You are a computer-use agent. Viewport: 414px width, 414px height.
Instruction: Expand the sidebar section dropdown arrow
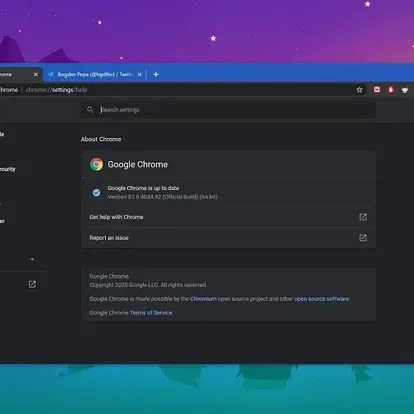pyautogui.click(x=32, y=259)
